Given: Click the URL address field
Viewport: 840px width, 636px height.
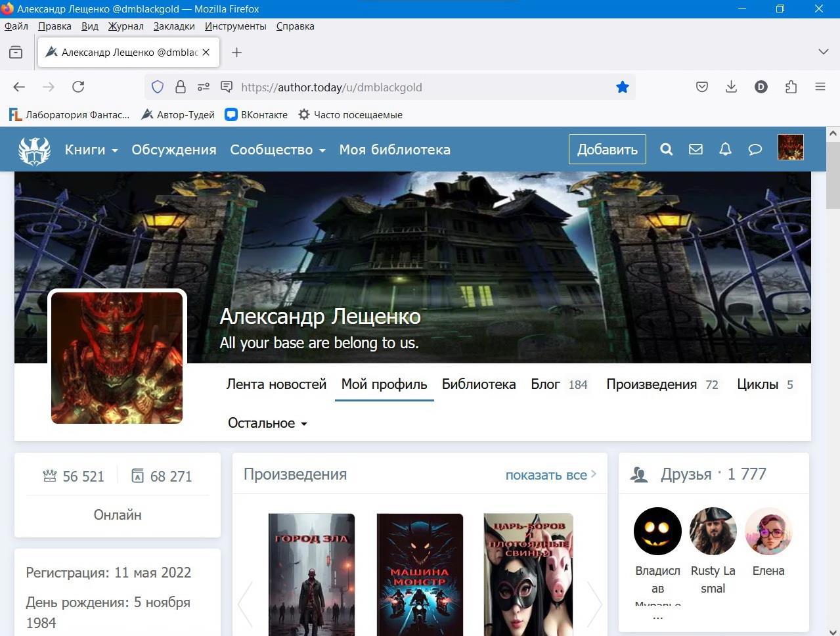Looking at the screenshot, I should tap(420, 87).
